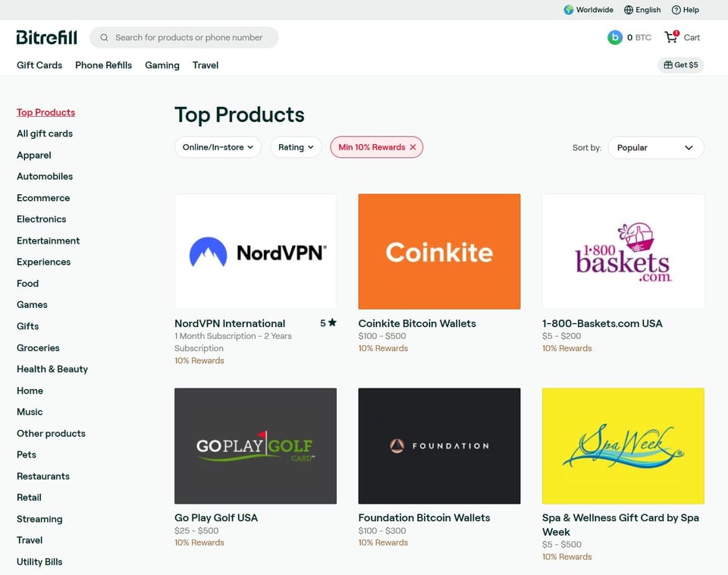Click the 0 BTC balance text

point(639,38)
